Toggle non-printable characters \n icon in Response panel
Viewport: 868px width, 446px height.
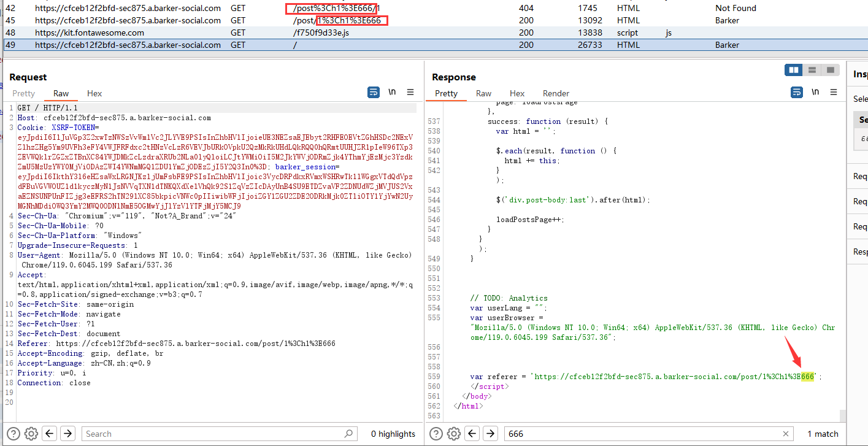(815, 92)
